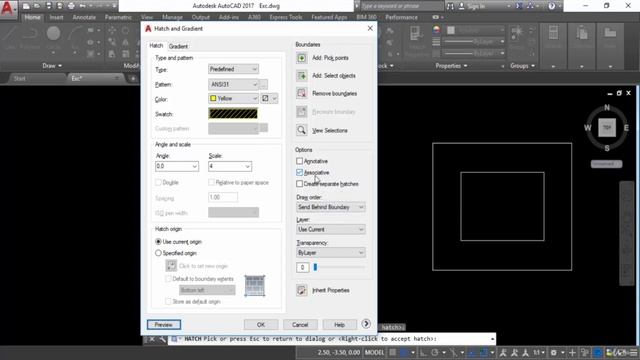The height and width of the screenshot is (360, 640).
Task: Open the Type dropdown showing Predefined
Action: (x=233, y=69)
